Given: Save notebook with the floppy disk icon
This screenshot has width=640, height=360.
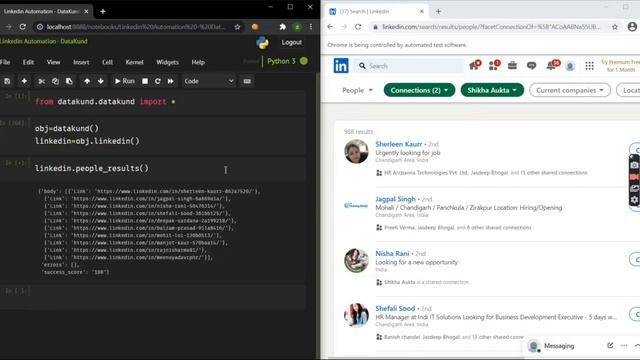Looking at the screenshot, I should 7,81.
